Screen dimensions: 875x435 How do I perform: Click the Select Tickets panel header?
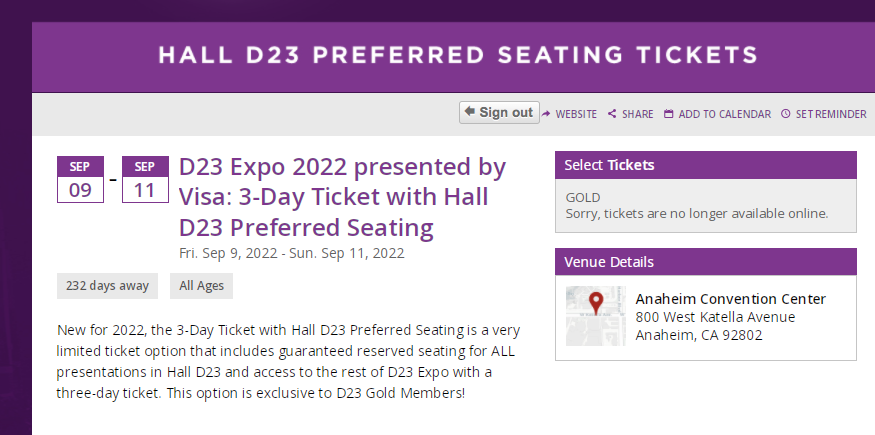coord(706,165)
